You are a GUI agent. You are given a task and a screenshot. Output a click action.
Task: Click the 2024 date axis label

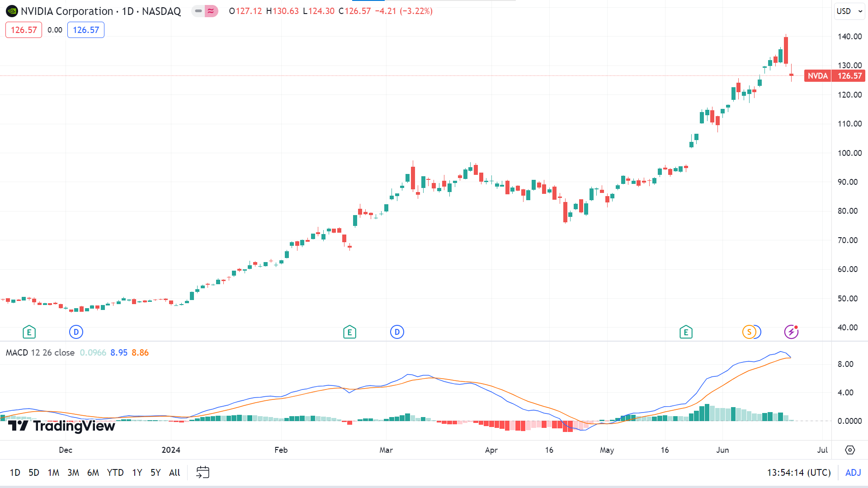[171, 450]
